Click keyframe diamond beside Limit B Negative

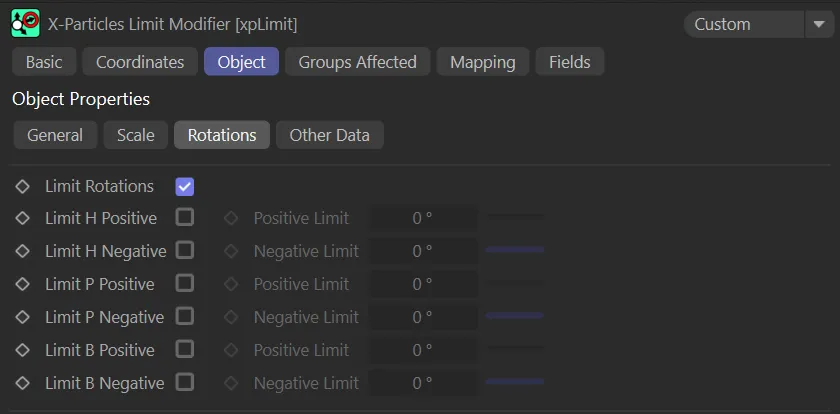click(x=23, y=383)
